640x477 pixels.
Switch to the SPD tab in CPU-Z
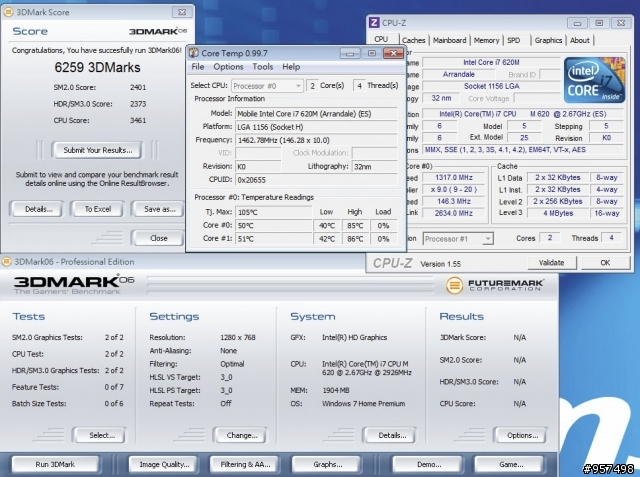click(x=514, y=40)
